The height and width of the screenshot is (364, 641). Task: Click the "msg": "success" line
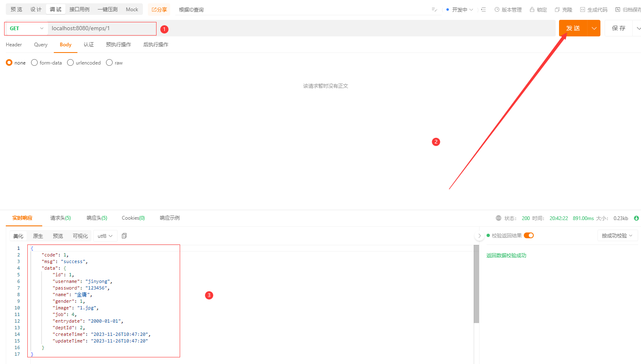click(65, 261)
